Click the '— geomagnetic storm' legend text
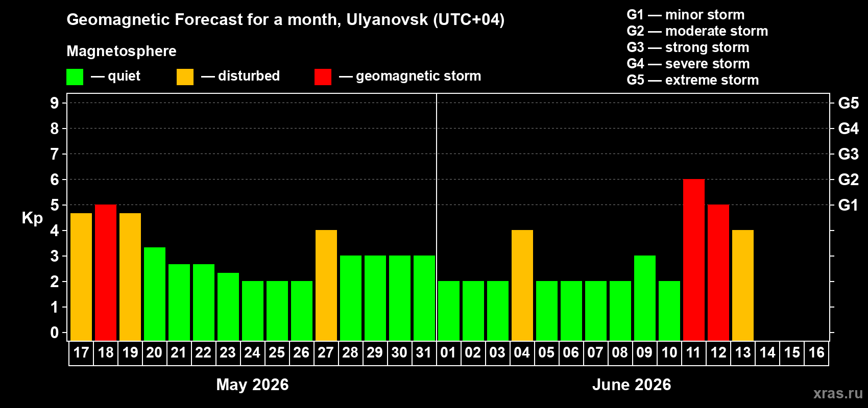The image size is (868, 408). (x=410, y=76)
